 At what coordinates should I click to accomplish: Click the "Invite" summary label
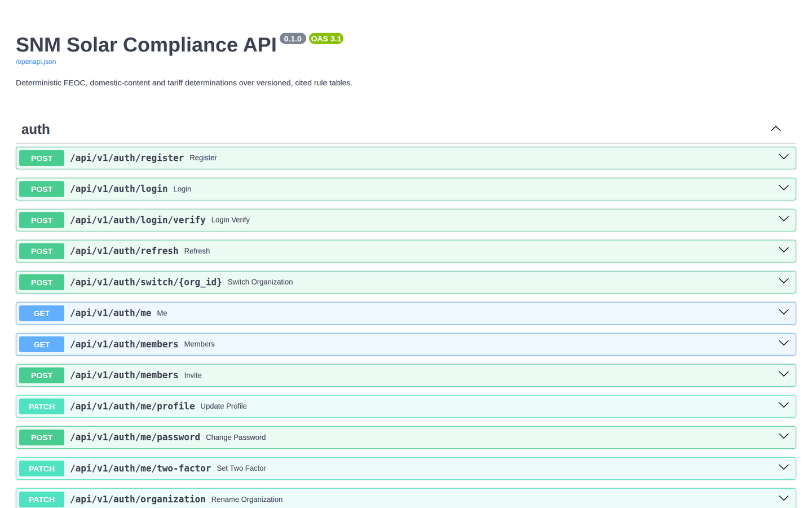[193, 375]
